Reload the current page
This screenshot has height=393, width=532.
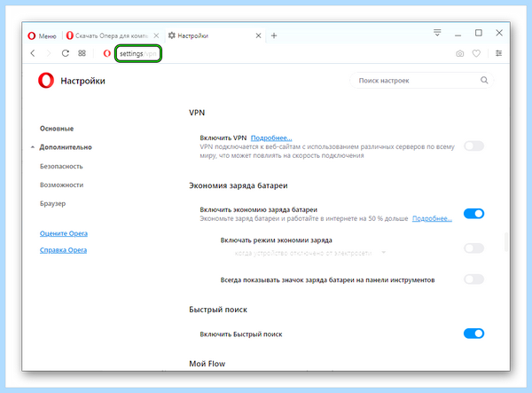pyautogui.click(x=65, y=53)
